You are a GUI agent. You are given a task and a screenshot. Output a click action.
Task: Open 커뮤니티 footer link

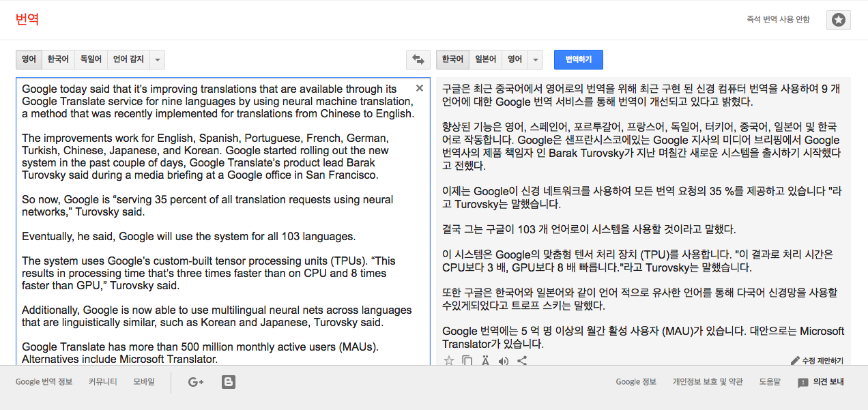point(102,382)
